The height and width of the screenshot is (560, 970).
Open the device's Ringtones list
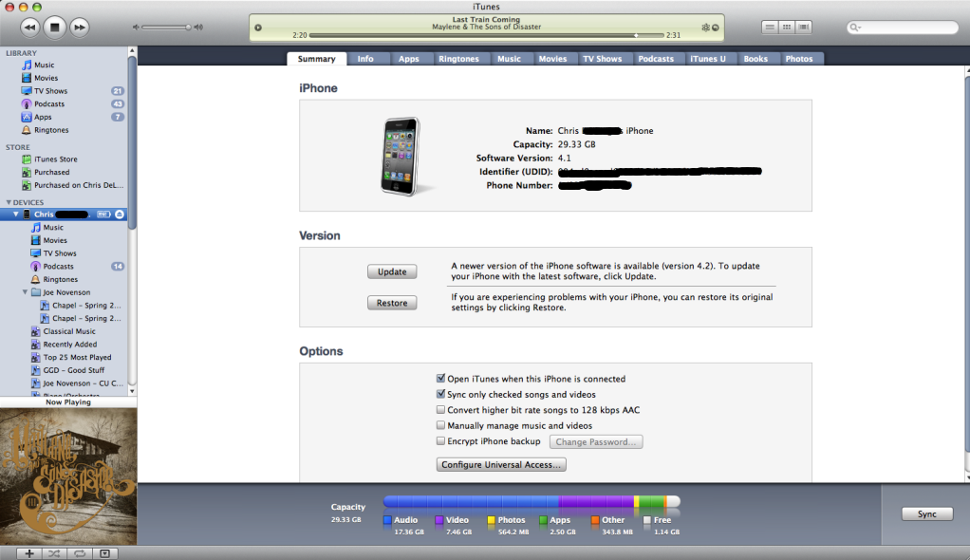(x=60, y=279)
